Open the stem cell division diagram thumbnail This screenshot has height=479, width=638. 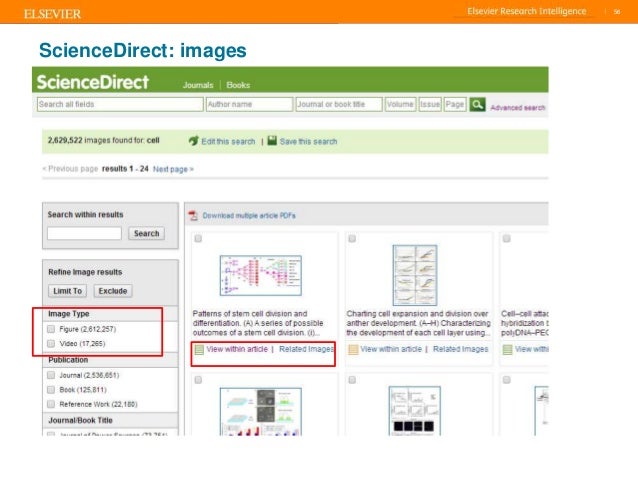[x=260, y=276]
